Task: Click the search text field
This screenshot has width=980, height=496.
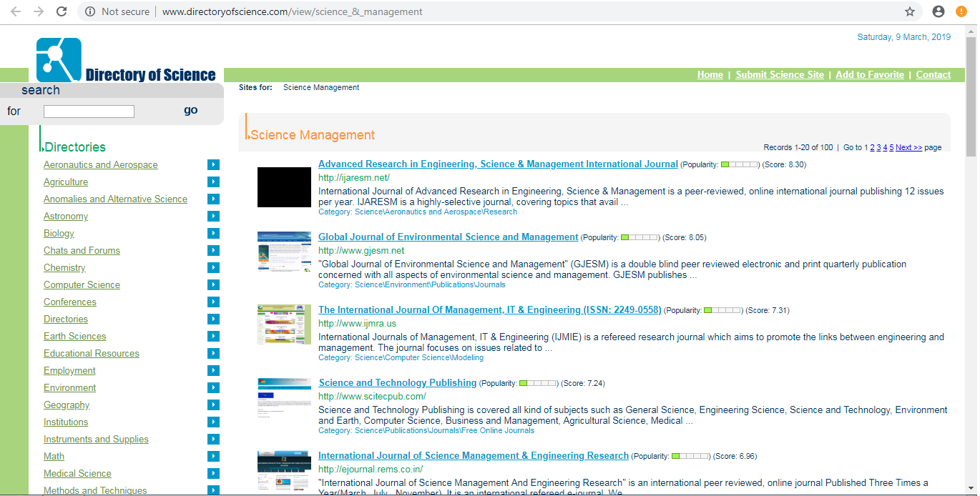Action: (x=89, y=111)
